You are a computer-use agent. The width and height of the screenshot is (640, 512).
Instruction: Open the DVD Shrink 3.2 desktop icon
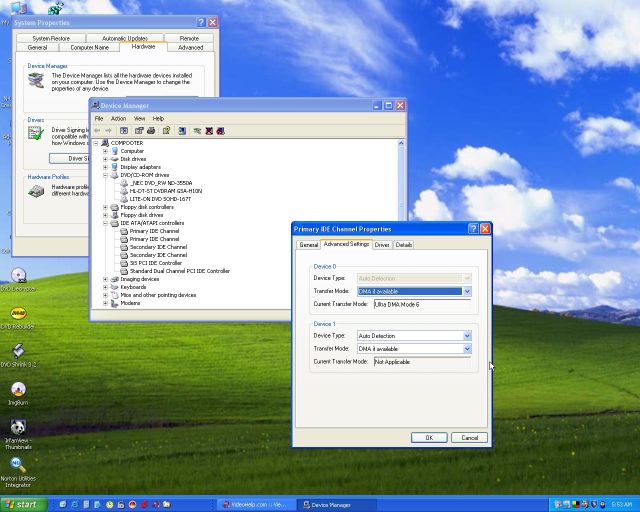[18, 356]
